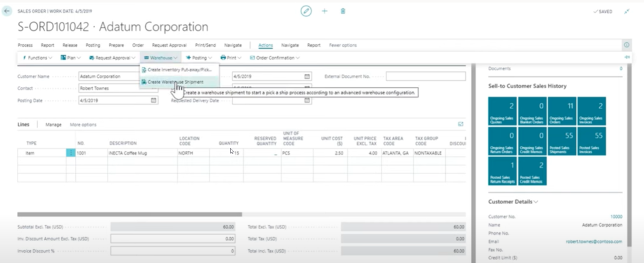The width and height of the screenshot is (644, 263).
Task: Open Ongoing Sales Blanket Orders tile
Action: 532,111
